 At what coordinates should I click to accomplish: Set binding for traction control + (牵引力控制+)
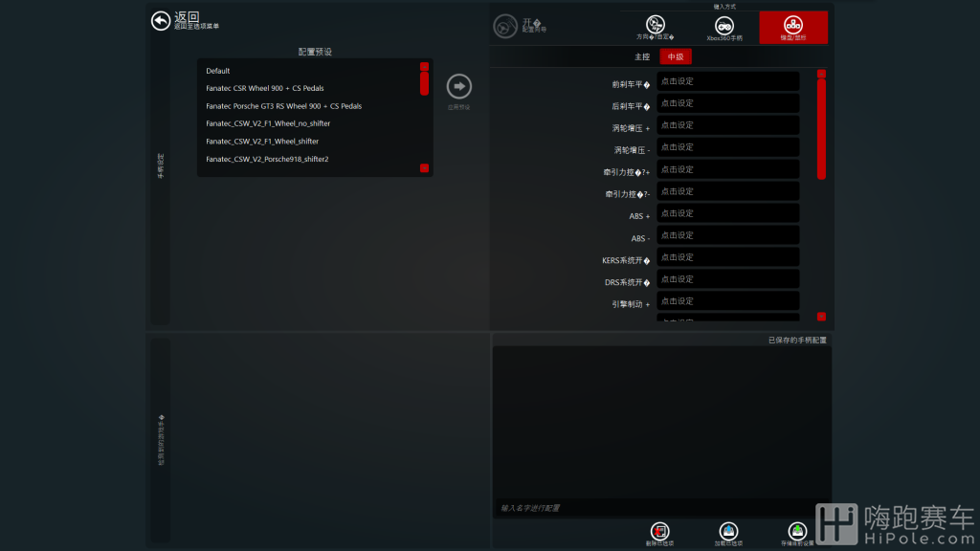(x=728, y=169)
